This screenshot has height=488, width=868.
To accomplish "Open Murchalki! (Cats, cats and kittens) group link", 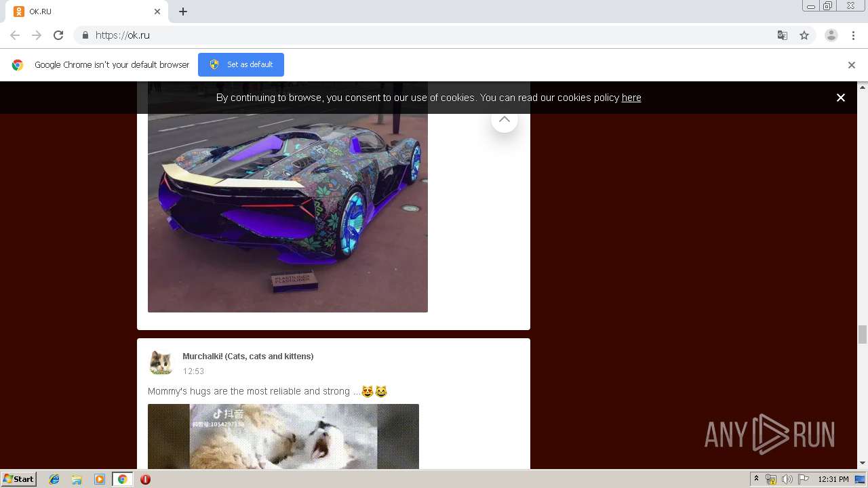I will (x=248, y=357).
